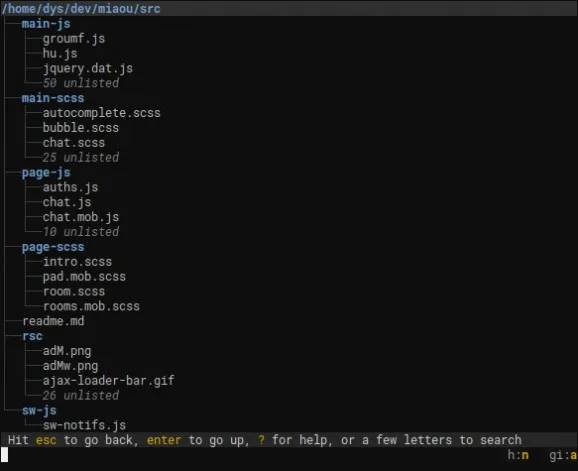578x471 pixels.
Task: Select auths.js file
Action: click(70, 187)
